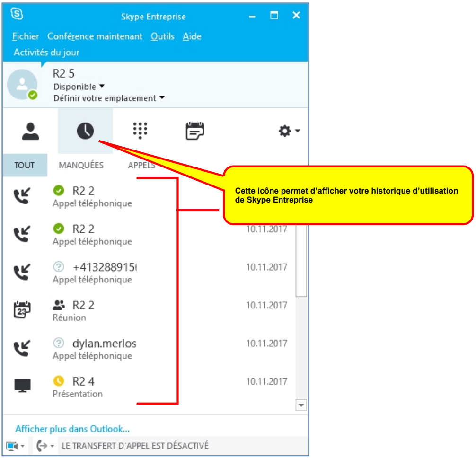Click incoming call icon of second R2 2 entry
476x458 pixels.
pyautogui.click(x=22, y=234)
